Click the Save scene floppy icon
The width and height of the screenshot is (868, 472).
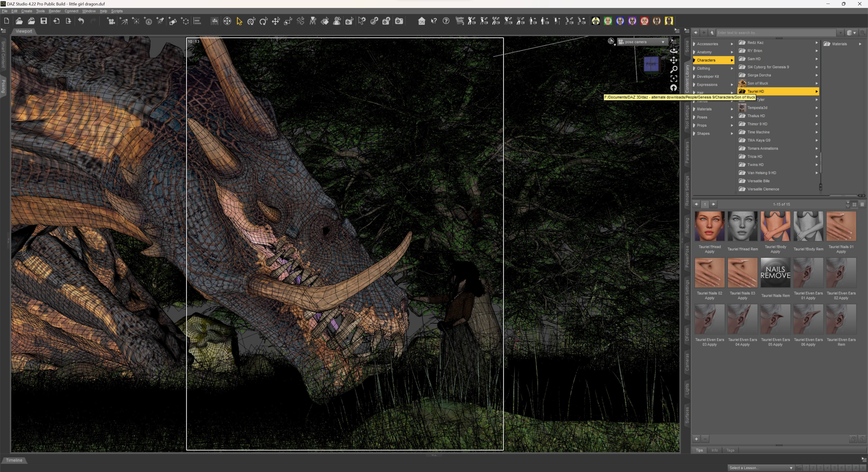point(43,21)
